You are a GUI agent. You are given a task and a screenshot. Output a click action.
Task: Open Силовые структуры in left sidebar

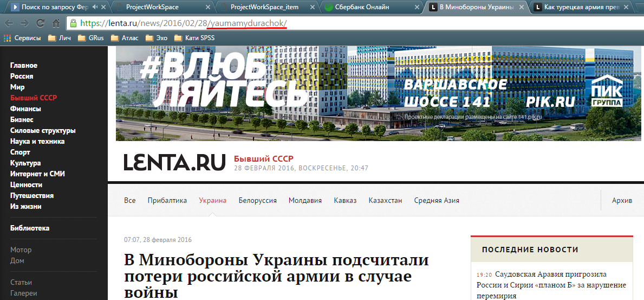(43, 131)
